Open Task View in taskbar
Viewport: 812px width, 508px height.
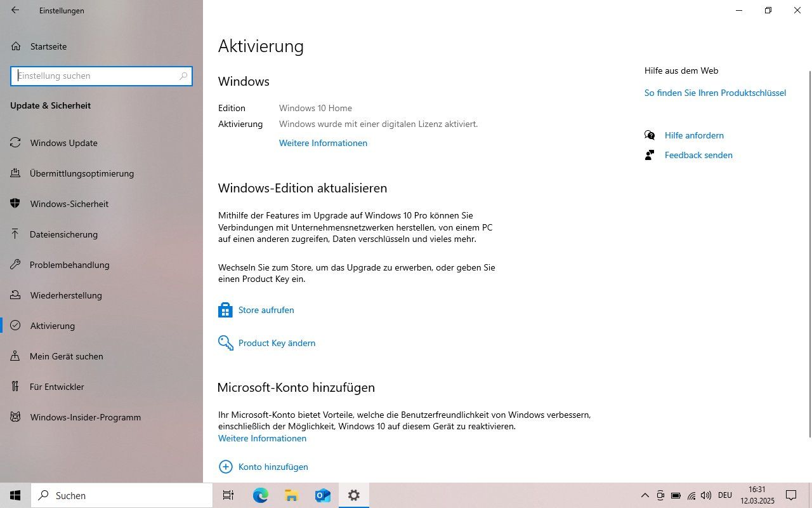(228, 495)
